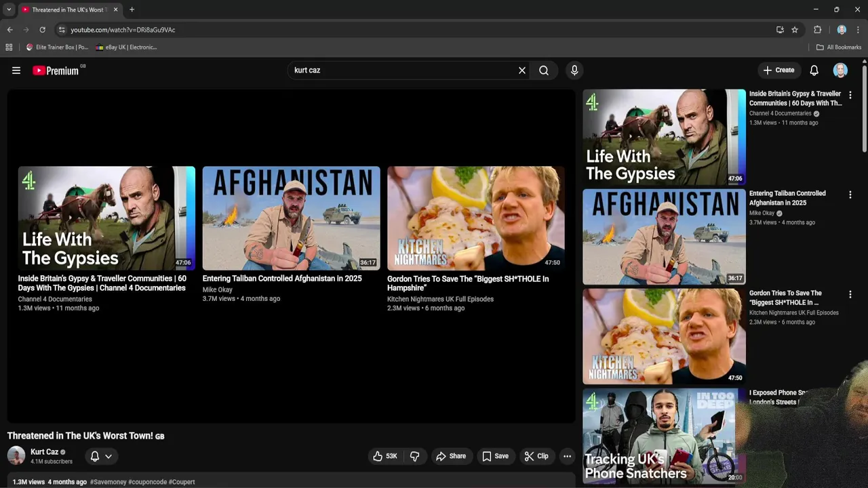868x488 pixels.
Task: Open Elite Trainer Box bookmark
Action: coord(57,47)
